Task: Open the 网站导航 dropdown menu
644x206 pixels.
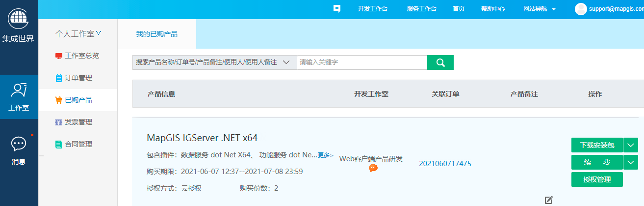Action: pyautogui.click(x=540, y=9)
